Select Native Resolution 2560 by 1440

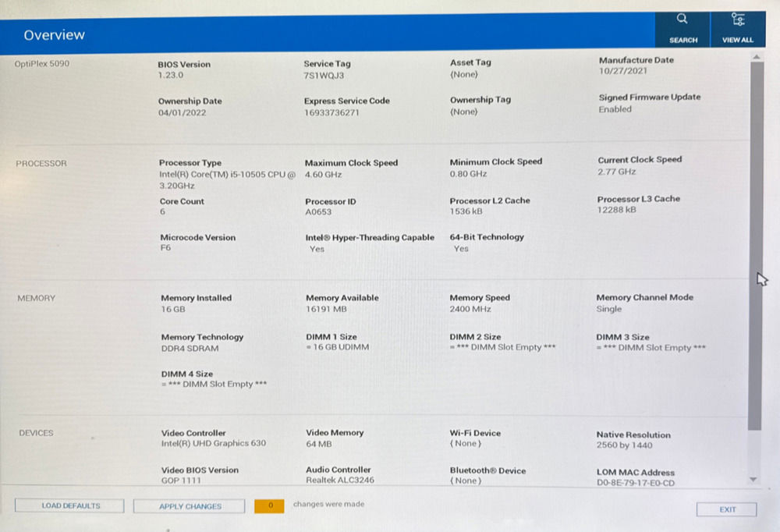pos(624,445)
